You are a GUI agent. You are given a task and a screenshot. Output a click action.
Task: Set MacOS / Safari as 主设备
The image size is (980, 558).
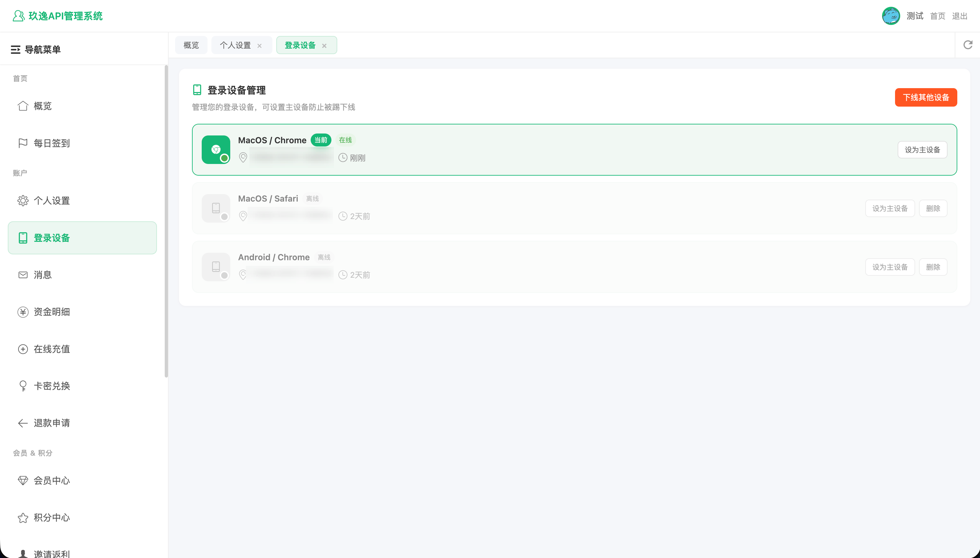[x=890, y=208]
